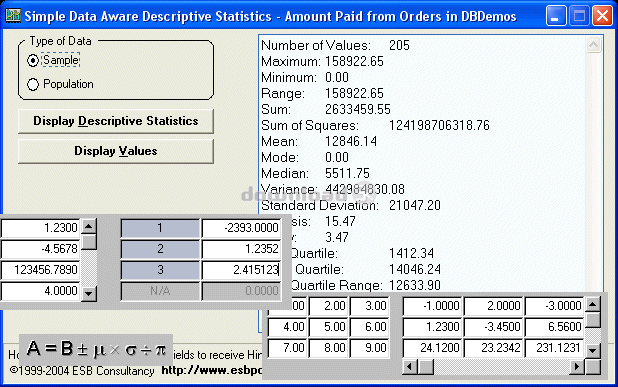Click left arrow of matrix horizontal scrollbar
This screenshot has height=387, width=618.
pyautogui.click(x=410, y=367)
